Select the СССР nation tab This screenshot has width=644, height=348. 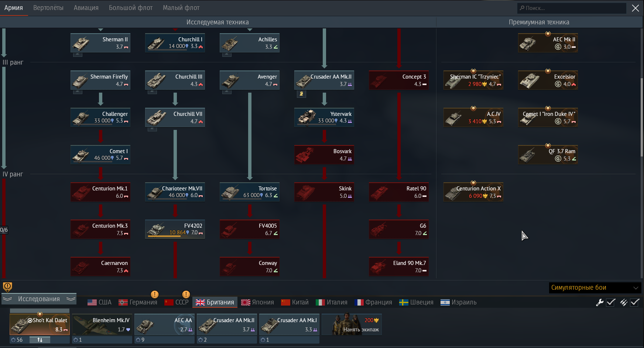click(177, 302)
